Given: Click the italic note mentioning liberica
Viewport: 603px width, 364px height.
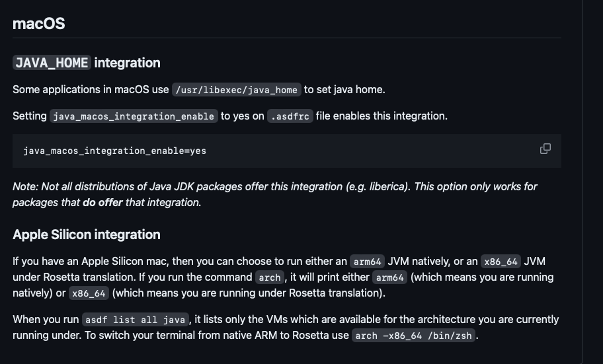Looking at the screenshot, I should point(275,194).
